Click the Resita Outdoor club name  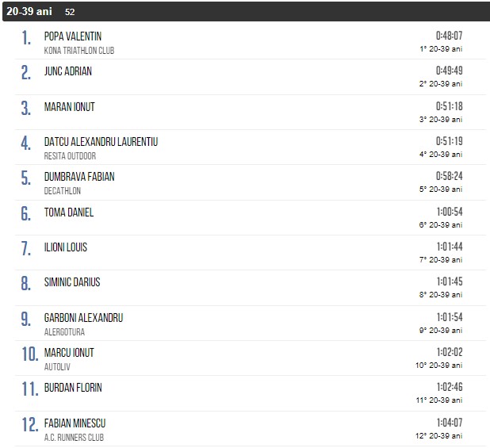(x=70, y=156)
